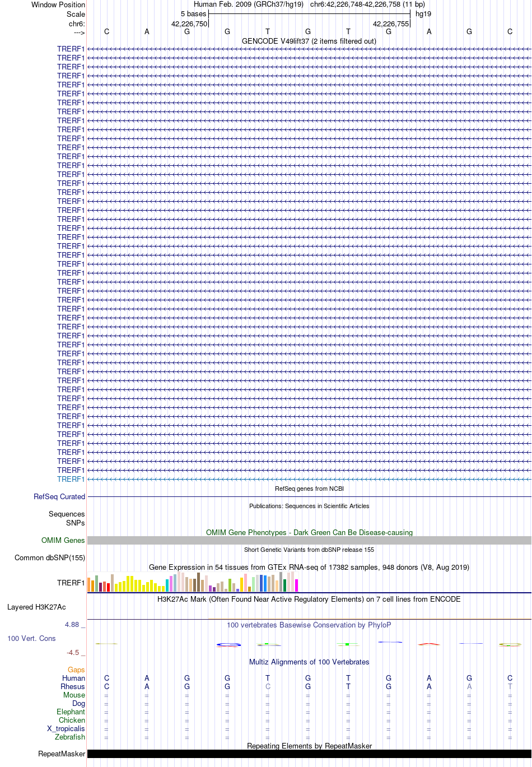Click RefSeq genes from NCBI title

(x=309, y=489)
